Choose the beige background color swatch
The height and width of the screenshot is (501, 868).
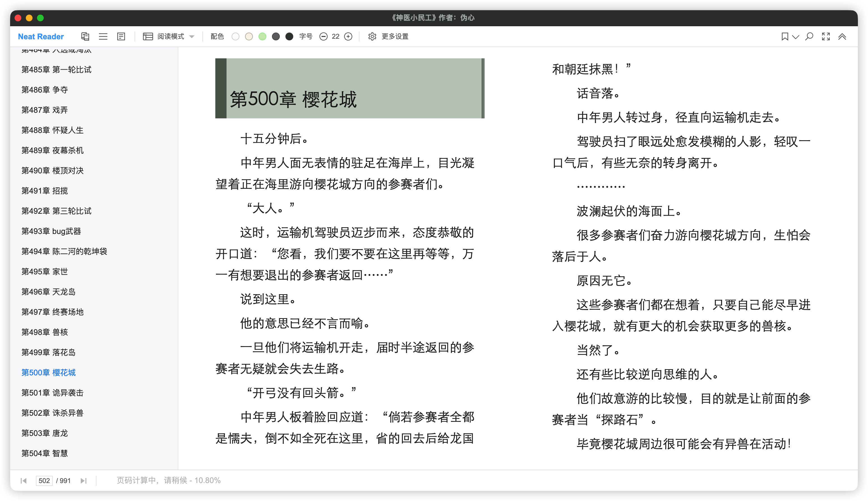[249, 36]
